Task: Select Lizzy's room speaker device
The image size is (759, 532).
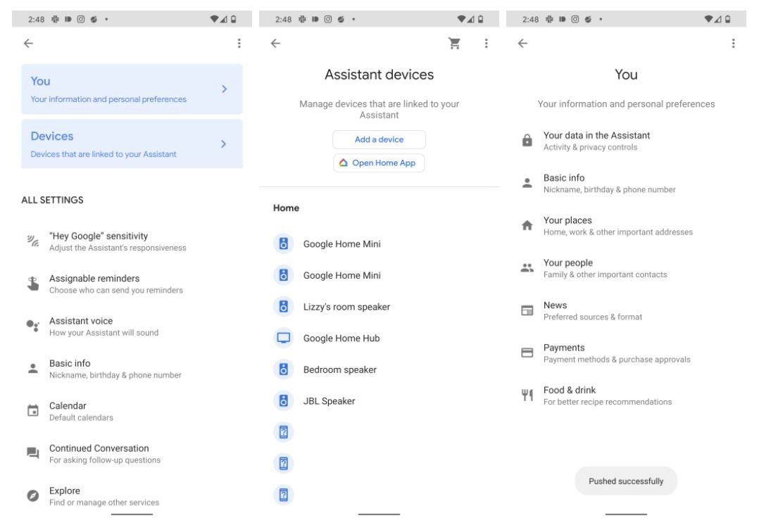Action: pyautogui.click(x=346, y=307)
